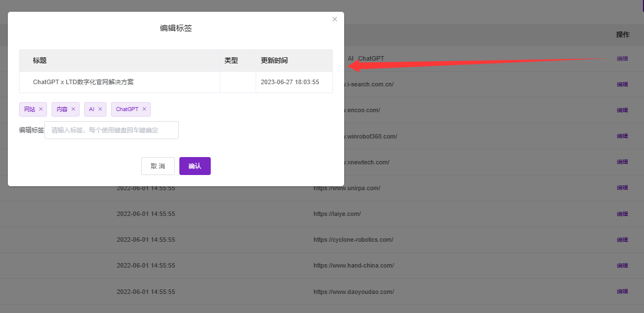Viewport: 644px width, 313px height.
Task: Click the 内容 tag chip label
Action: pyautogui.click(x=62, y=109)
